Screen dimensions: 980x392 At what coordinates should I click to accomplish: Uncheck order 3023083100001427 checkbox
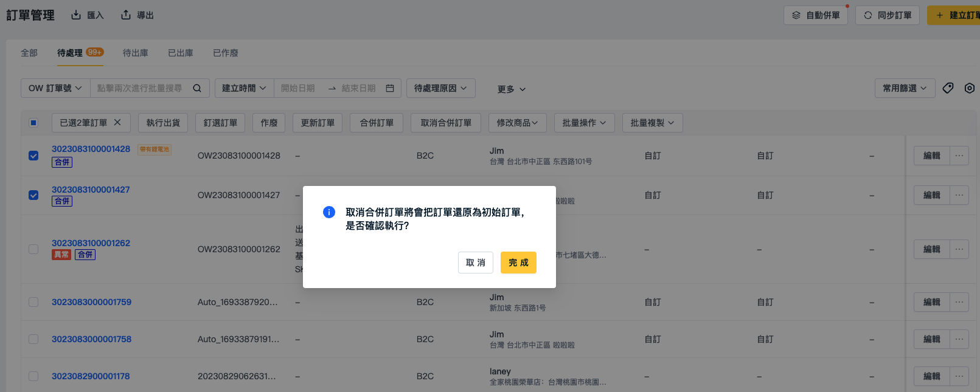point(33,195)
